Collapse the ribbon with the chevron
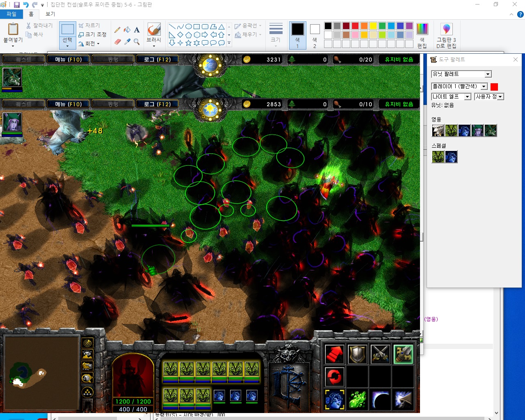Screen dimensions: 525x420 [511, 14]
